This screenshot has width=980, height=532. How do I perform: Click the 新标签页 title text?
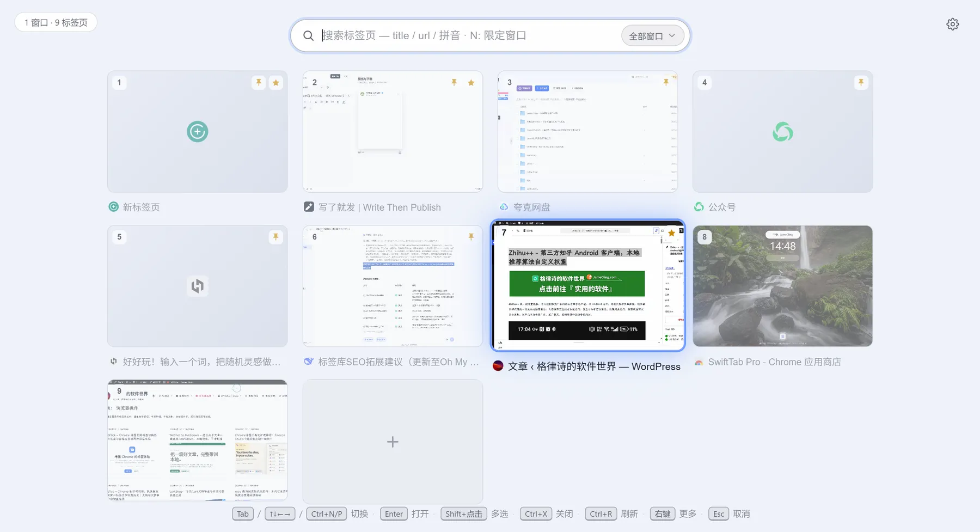[x=141, y=207]
